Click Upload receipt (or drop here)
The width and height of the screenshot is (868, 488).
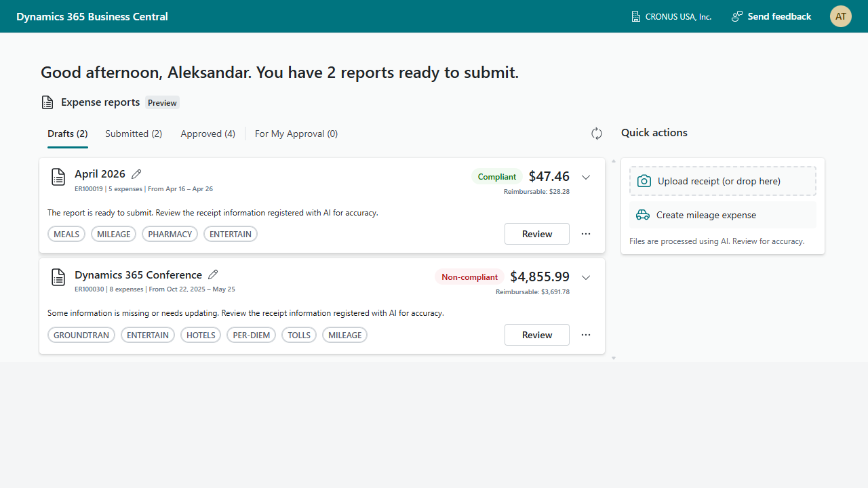723,181
